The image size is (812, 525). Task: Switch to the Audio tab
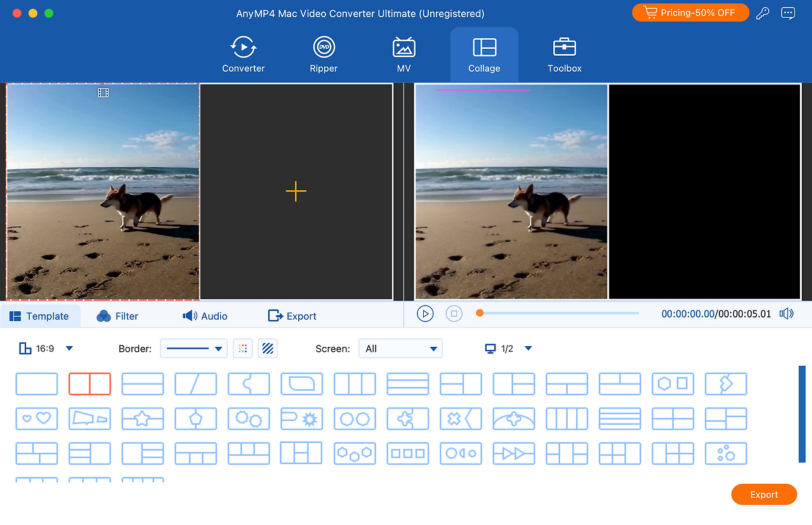(205, 316)
